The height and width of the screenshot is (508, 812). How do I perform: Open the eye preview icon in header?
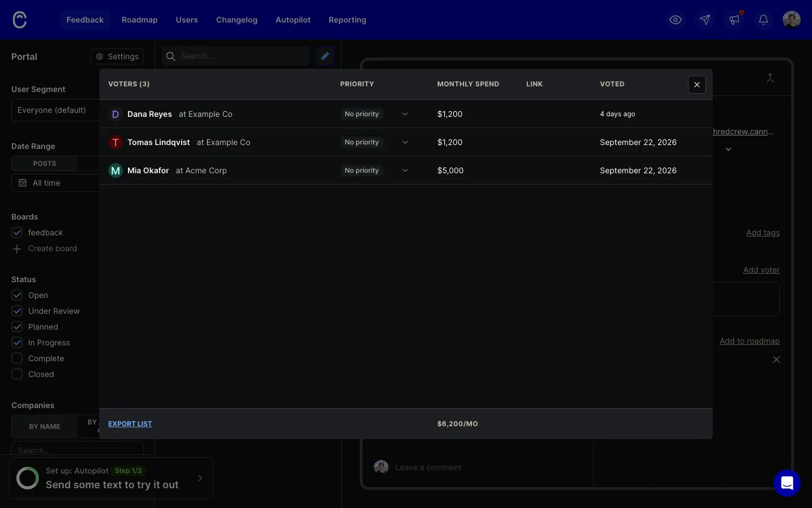[676, 20]
